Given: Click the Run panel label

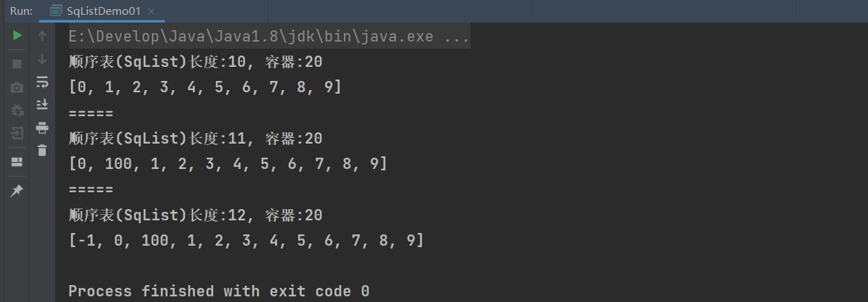Looking at the screenshot, I should coord(20,11).
